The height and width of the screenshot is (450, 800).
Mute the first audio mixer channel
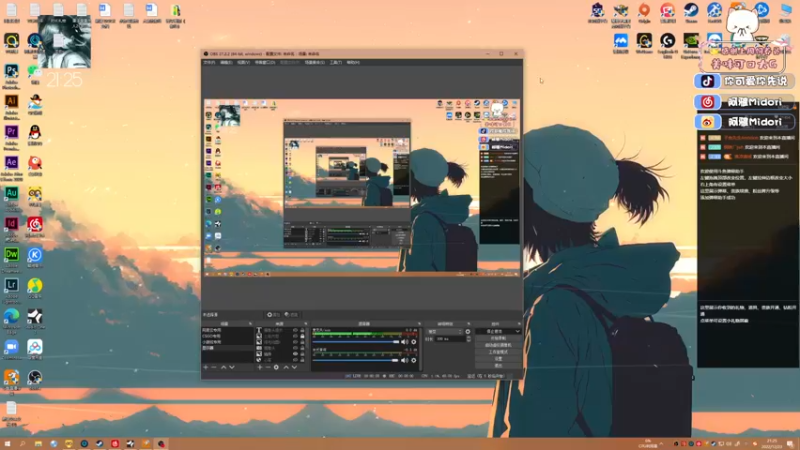pos(405,342)
